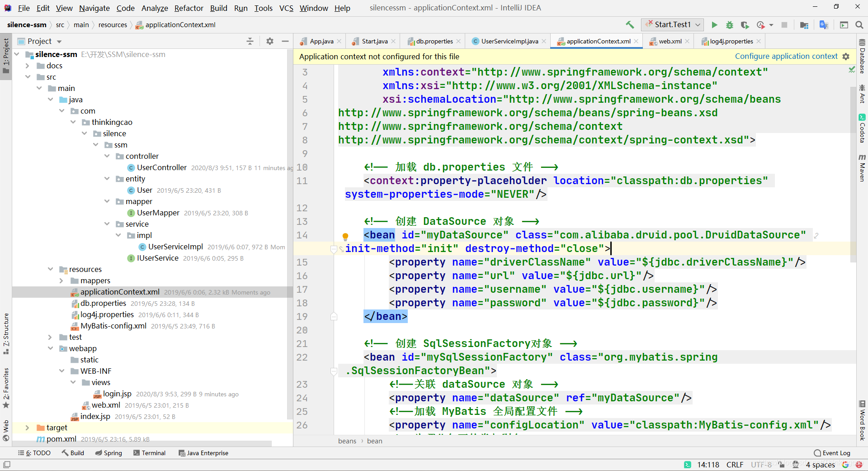The image size is (868, 471).
Task: Toggle the 2: Favorites side tab
Action: pyautogui.click(x=6, y=388)
